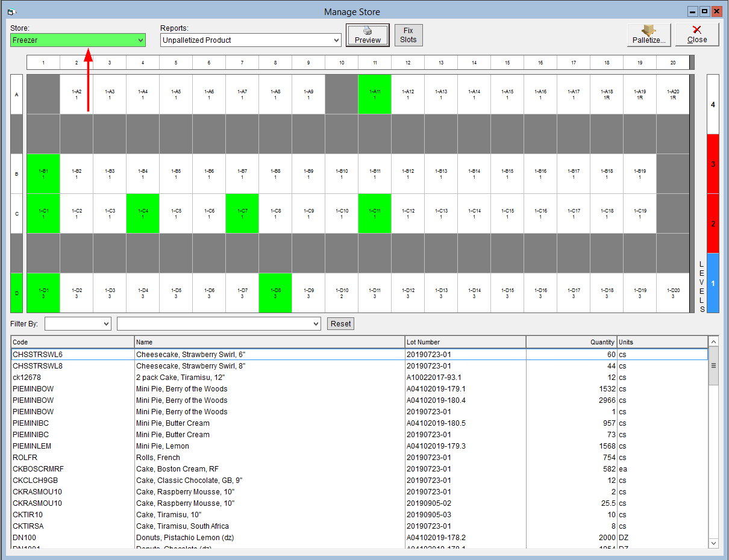Select row header A
The image size is (729, 560).
click(x=16, y=95)
